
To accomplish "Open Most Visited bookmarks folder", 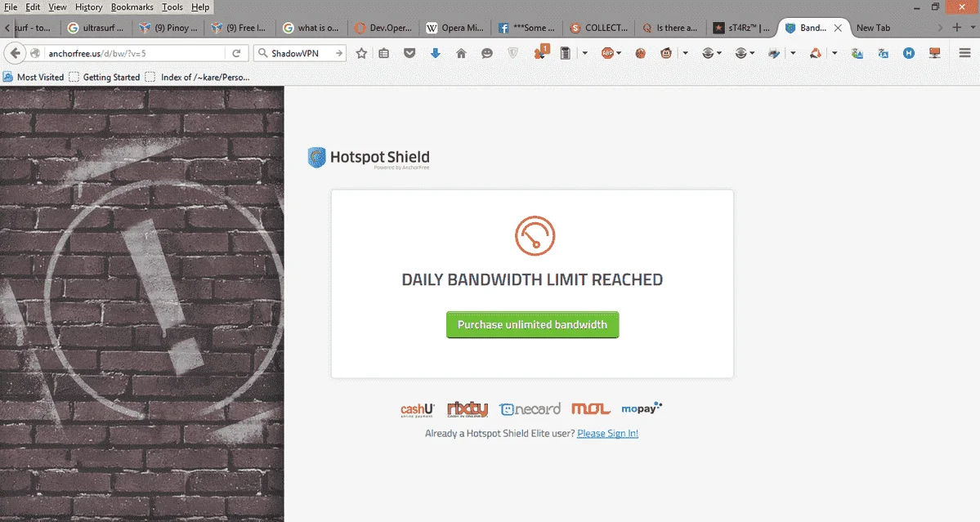I will [x=34, y=77].
